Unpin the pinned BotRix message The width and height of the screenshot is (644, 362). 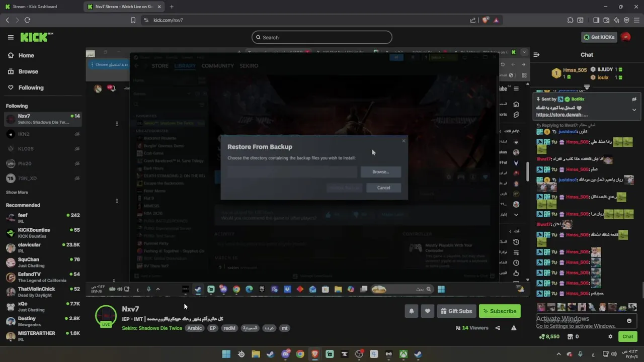(x=634, y=99)
